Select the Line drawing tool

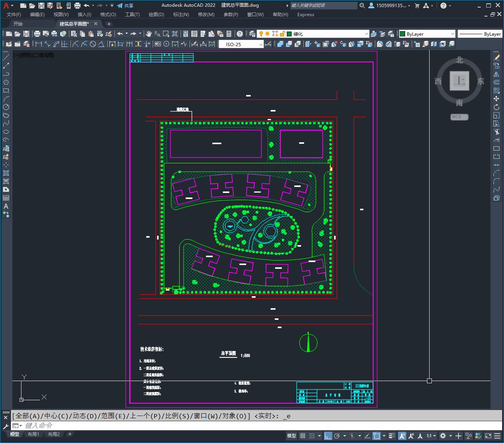[x=6, y=57]
